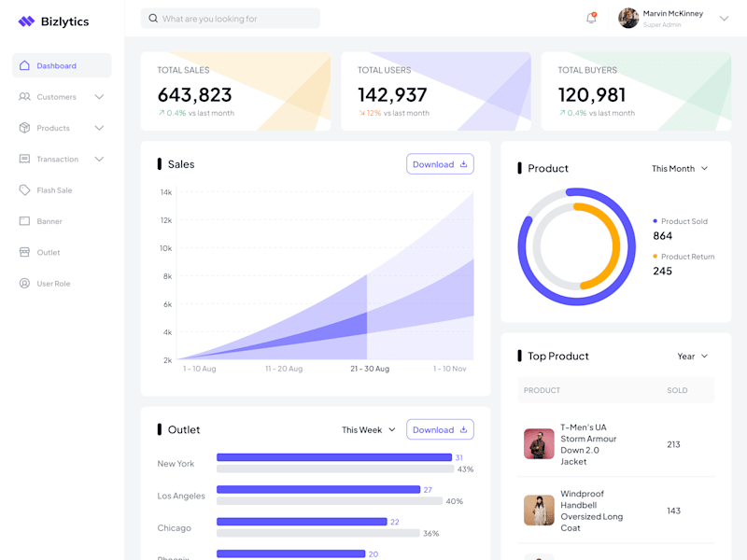Click the Chicago outlet label
This screenshot has height=560, width=747.
[174, 528]
